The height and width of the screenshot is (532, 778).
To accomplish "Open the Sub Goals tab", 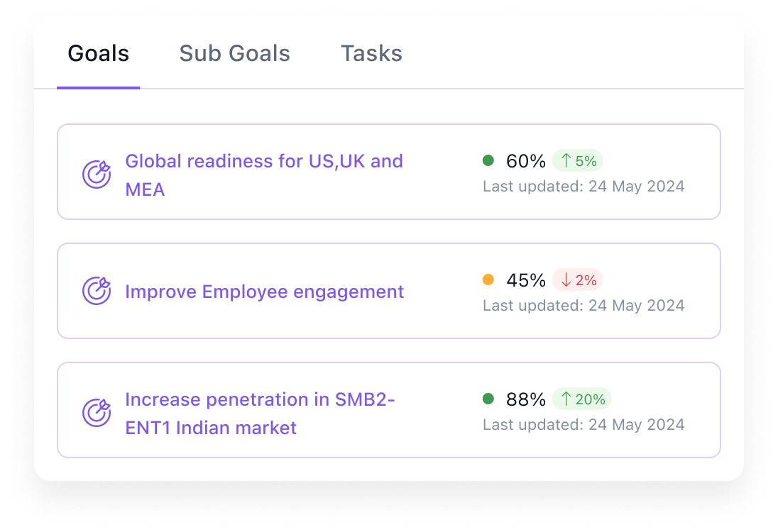I will [x=234, y=54].
